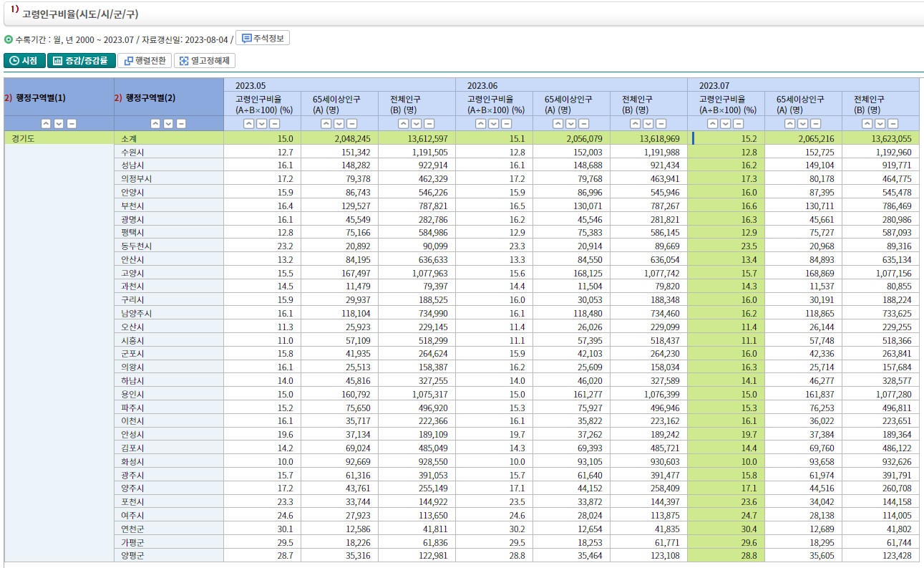Image resolution: width=924 pixels, height=568 pixels.
Task: Reset sort on 2023.05 65세이상인구 column
Action: [x=352, y=124]
